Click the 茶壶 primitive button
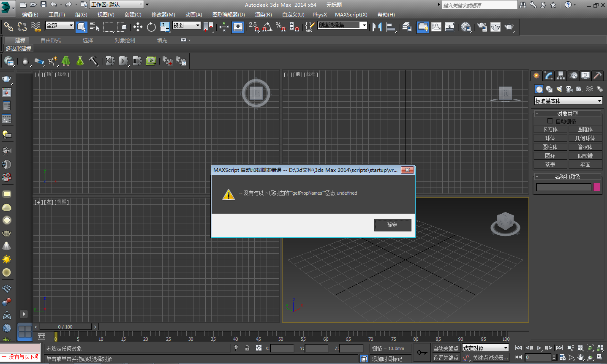This screenshot has height=364, width=607. (x=550, y=165)
